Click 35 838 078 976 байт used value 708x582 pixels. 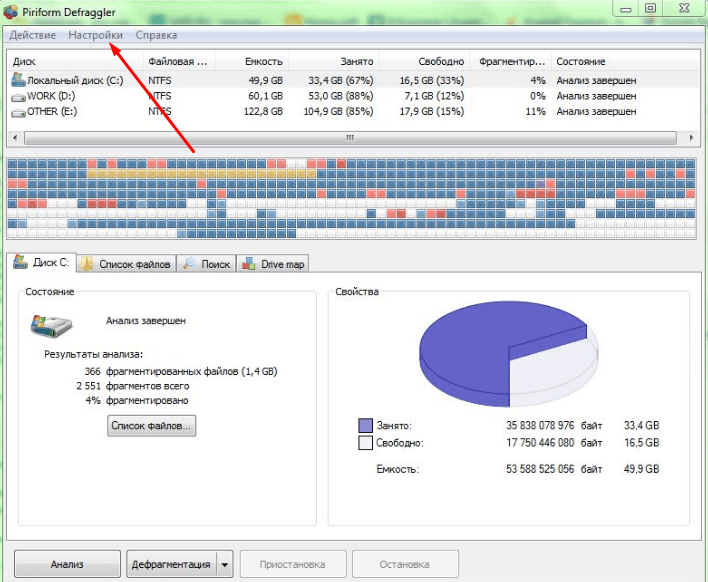(x=554, y=425)
